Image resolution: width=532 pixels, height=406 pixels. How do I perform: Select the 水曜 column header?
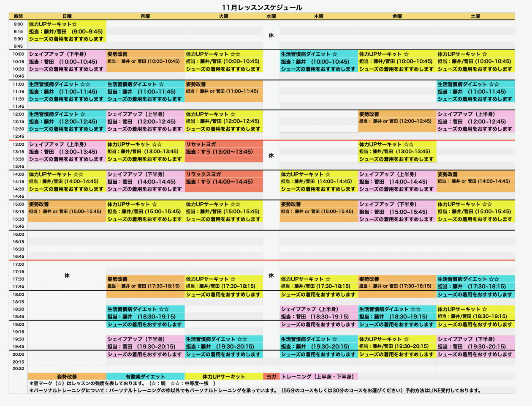(x=271, y=16)
